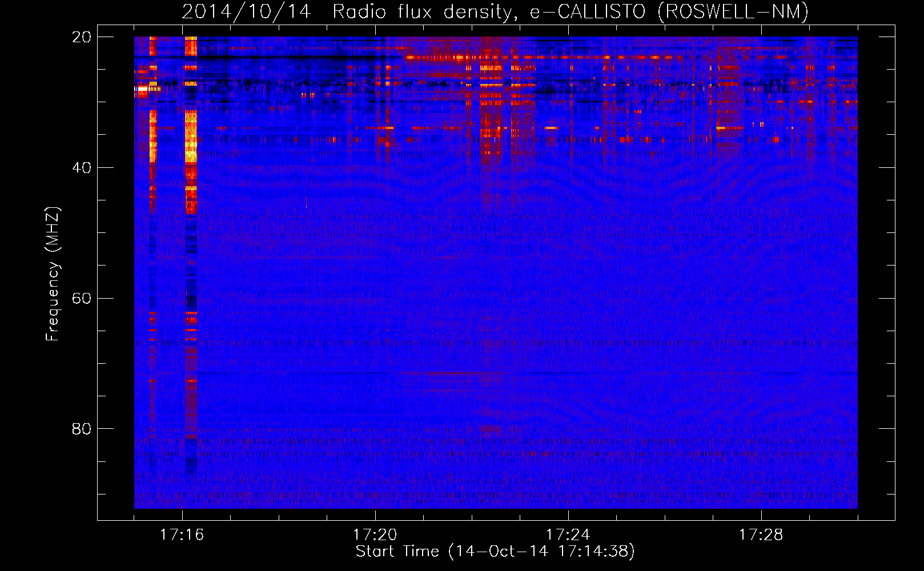The width and height of the screenshot is (924, 571).
Task: Click the 17:24 time tick label
Action: [x=568, y=534]
